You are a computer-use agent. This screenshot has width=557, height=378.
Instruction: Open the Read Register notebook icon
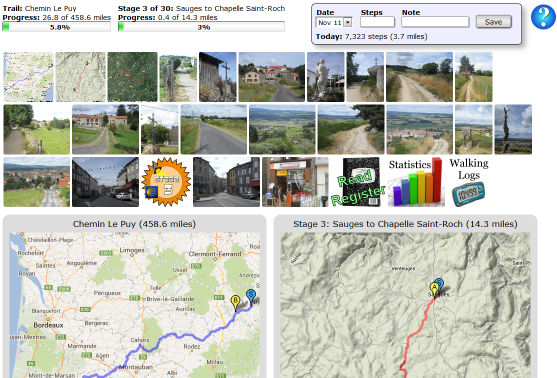pyautogui.click(x=358, y=182)
